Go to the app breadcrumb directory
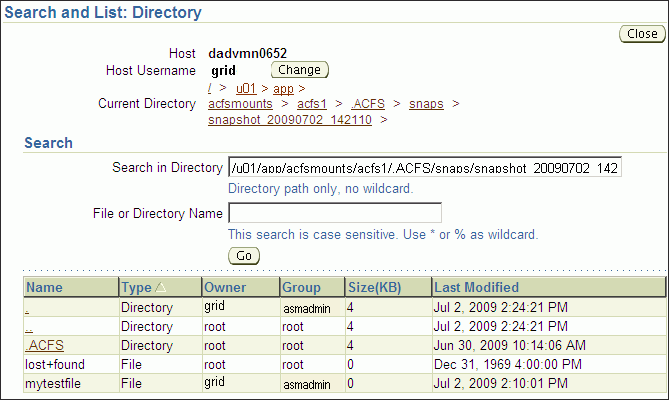The height and width of the screenshot is (400, 669). pos(283,89)
